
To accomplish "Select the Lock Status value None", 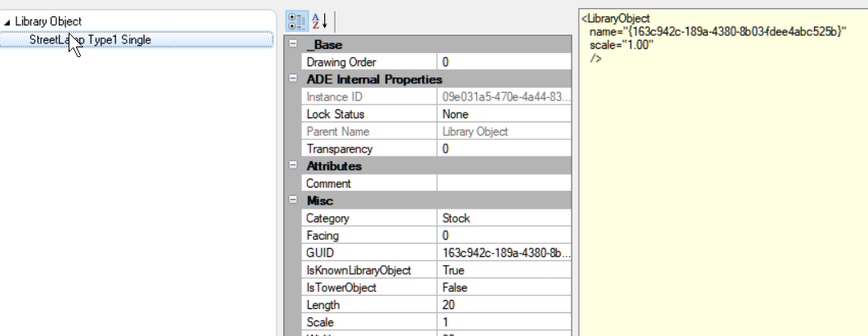I will tap(505, 114).
